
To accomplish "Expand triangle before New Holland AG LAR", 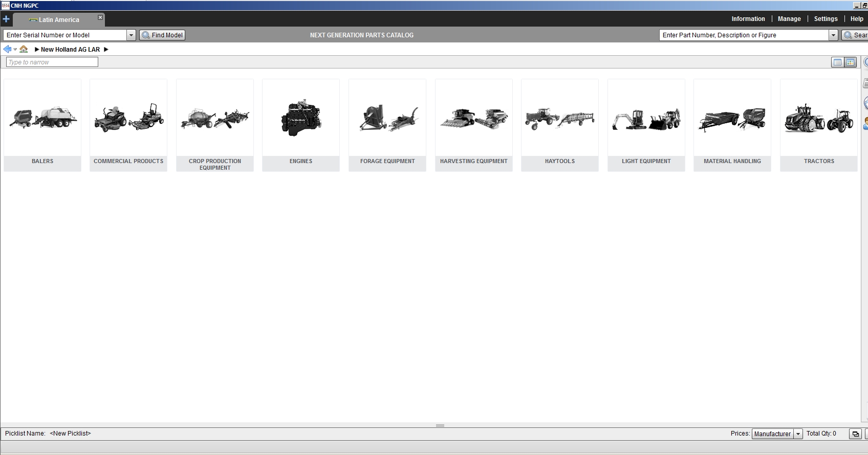I will 37,50.
